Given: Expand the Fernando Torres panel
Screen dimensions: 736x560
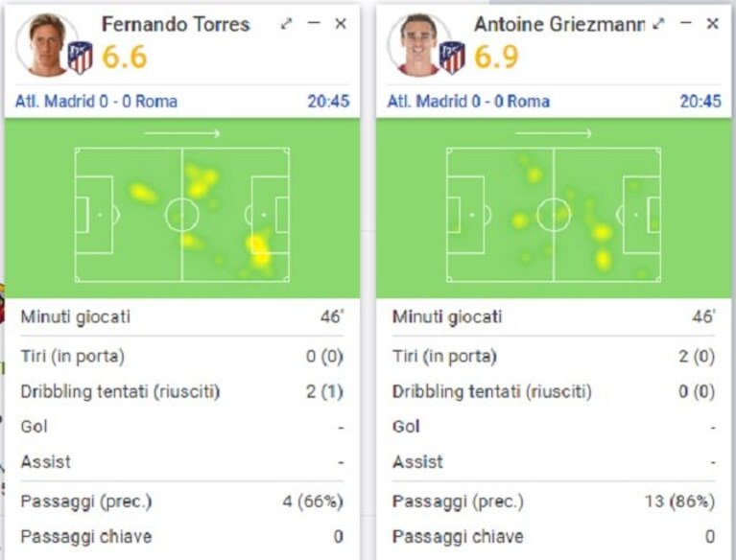Looking at the screenshot, I should pos(286,23).
